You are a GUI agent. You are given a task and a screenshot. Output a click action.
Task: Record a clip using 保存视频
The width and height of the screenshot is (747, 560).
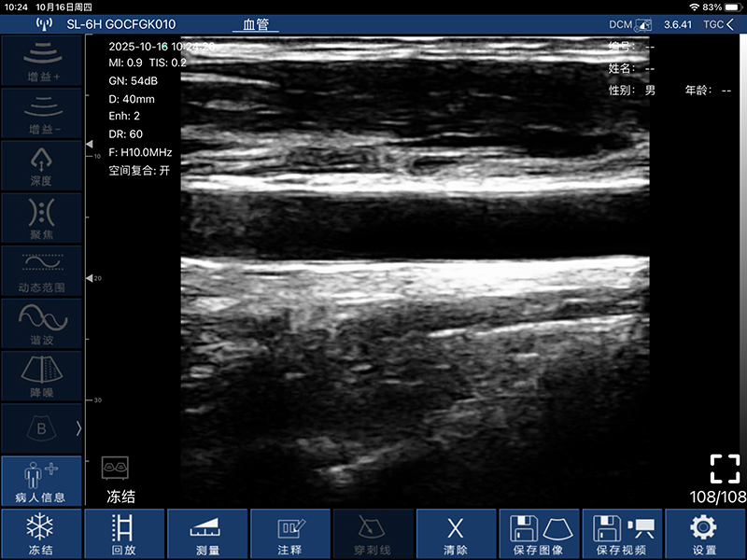click(623, 534)
